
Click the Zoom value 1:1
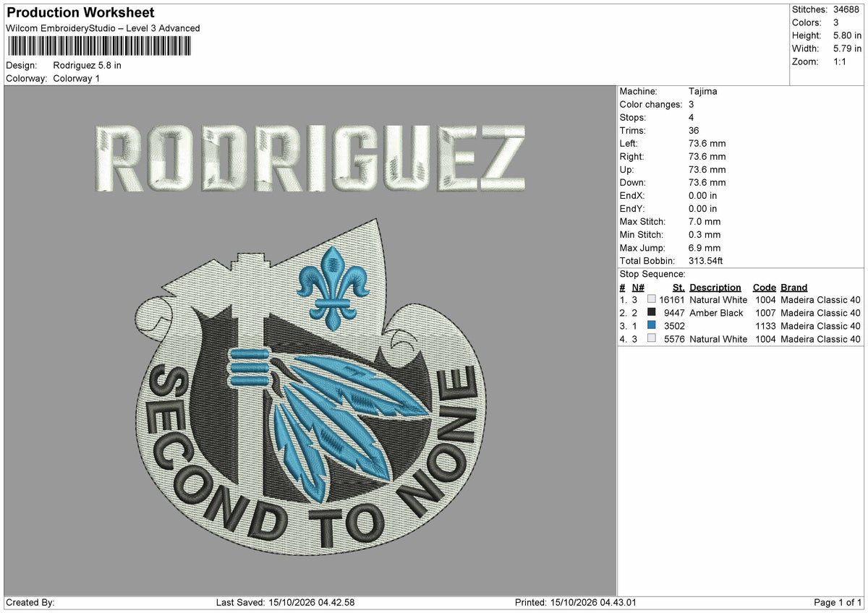[841, 61]
